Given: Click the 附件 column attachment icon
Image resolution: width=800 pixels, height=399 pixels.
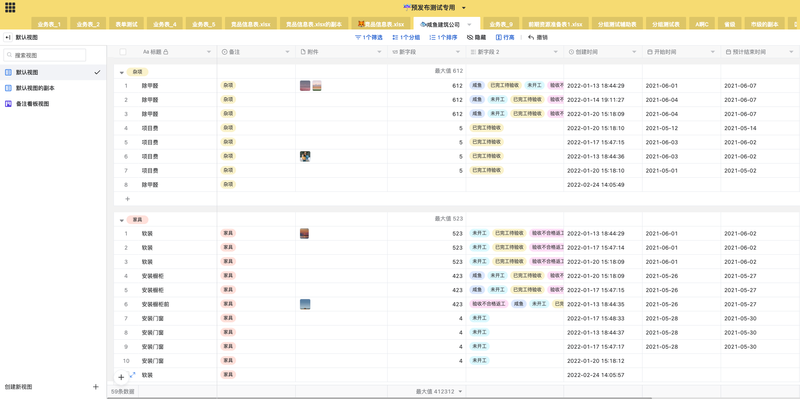Looking at the screenshot, I should coord(303,52).
